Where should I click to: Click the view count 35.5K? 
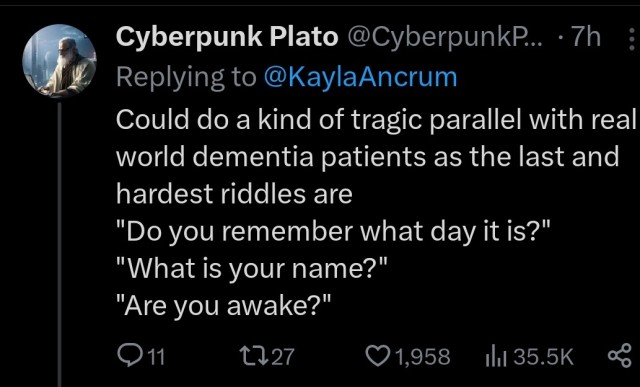tap(544, 357)
